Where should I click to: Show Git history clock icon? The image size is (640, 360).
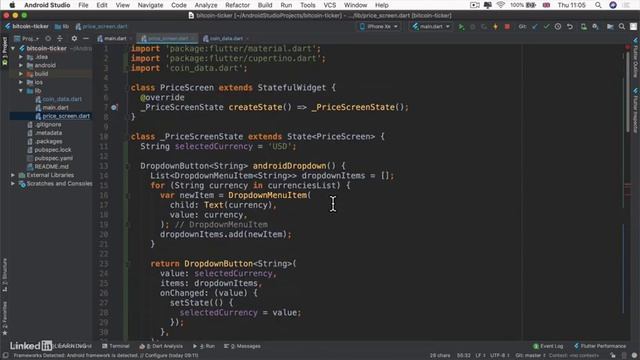[x=558, y=27]
